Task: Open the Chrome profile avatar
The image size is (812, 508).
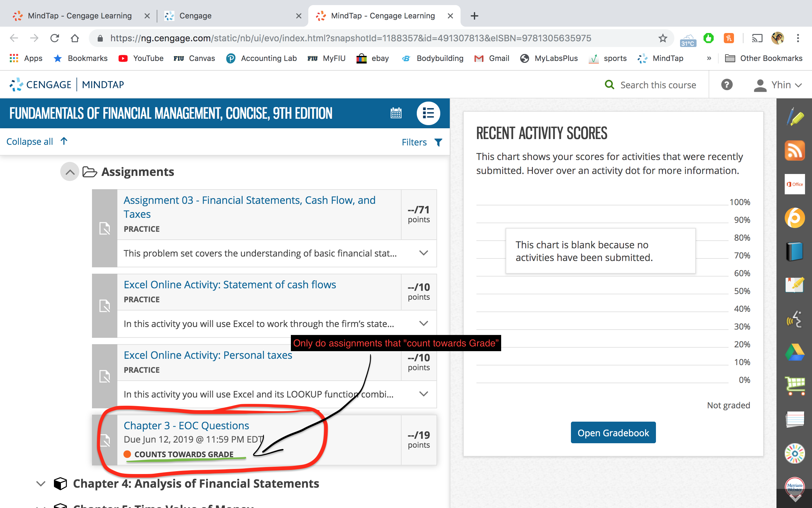Action: tap(777, 38)
